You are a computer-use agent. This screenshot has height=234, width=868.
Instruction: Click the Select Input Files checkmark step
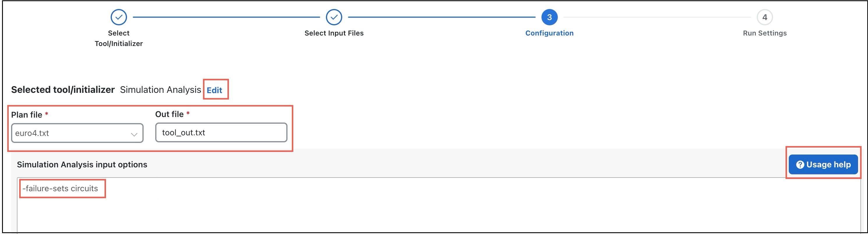coord(334,17)
